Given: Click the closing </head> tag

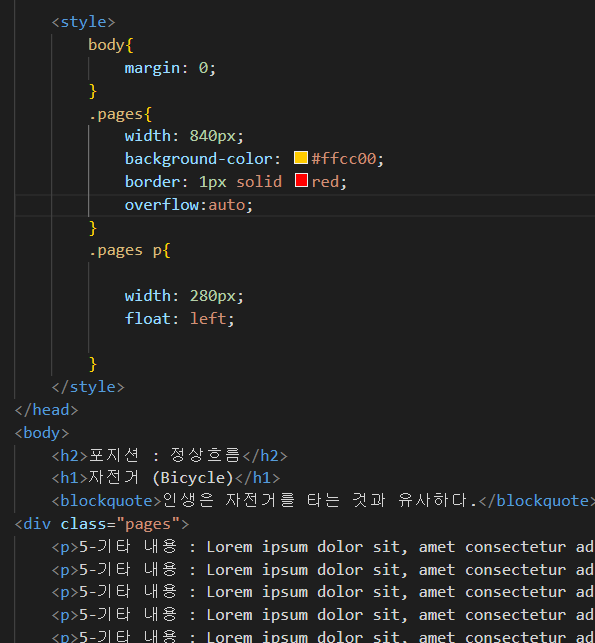Looking at the screenshot, I should pos(46,410).
